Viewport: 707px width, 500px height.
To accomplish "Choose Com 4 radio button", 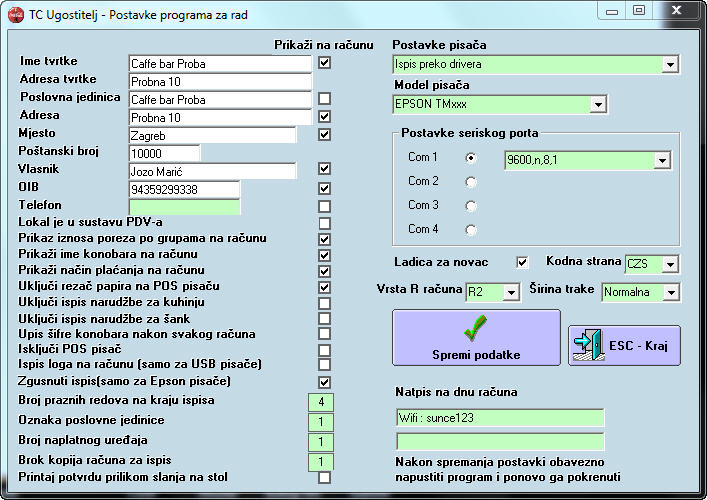I will 471,229.
